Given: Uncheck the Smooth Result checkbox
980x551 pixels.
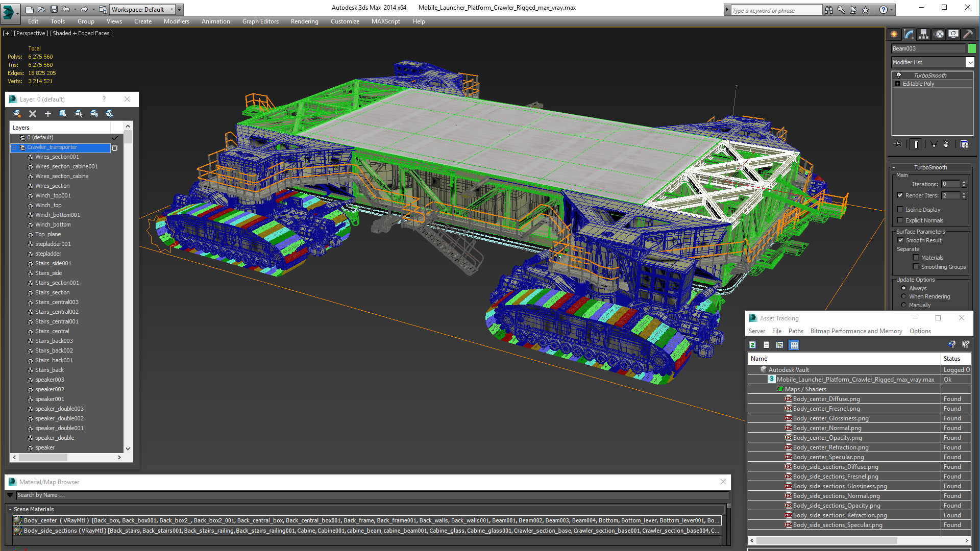Looking at the screenshot, I should pyautogui.click(x=900, y=240).
